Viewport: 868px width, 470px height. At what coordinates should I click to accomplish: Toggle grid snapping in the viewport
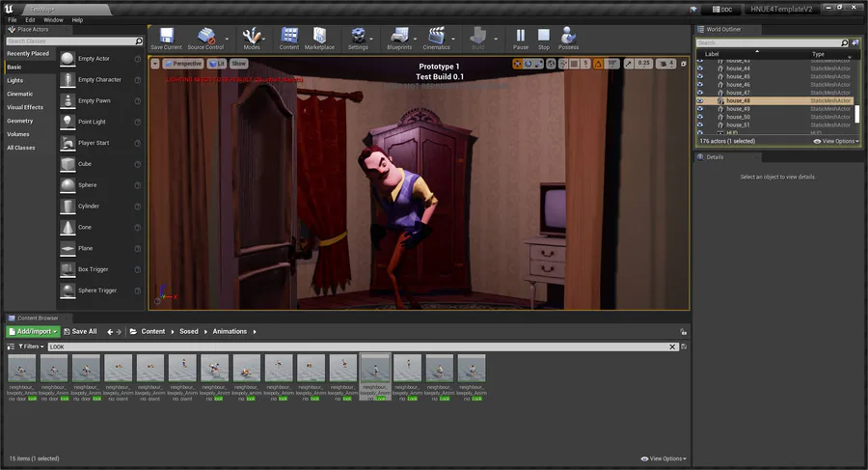tap(574, 64)
